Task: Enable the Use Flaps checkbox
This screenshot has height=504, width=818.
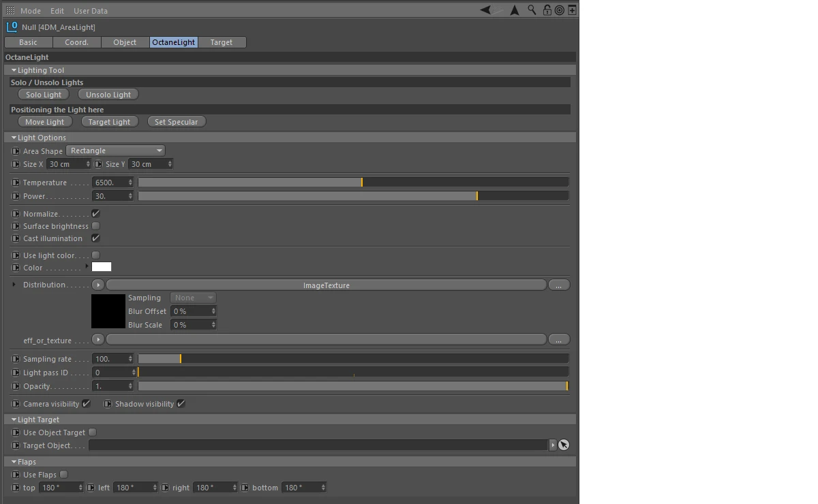Action: pyautogui.click(x=63, y=475)
